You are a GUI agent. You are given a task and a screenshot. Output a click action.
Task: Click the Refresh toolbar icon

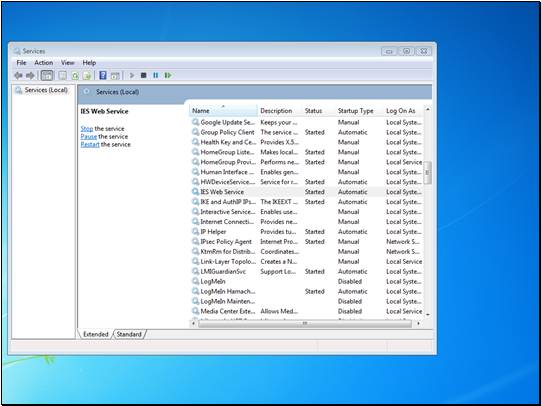[75, 76]
